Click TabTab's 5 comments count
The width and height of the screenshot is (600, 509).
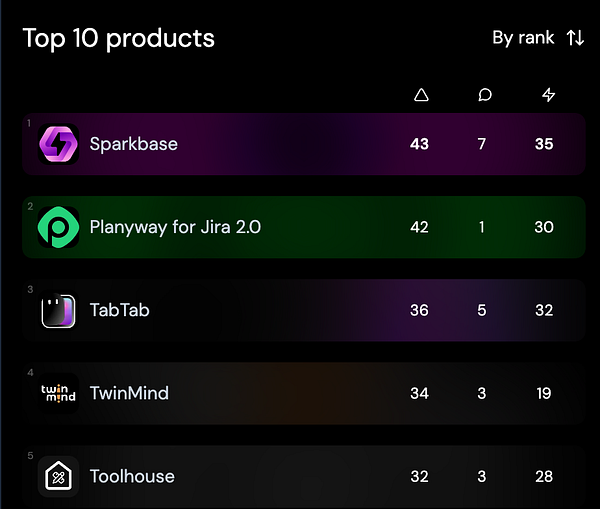(x=482, y=310)
